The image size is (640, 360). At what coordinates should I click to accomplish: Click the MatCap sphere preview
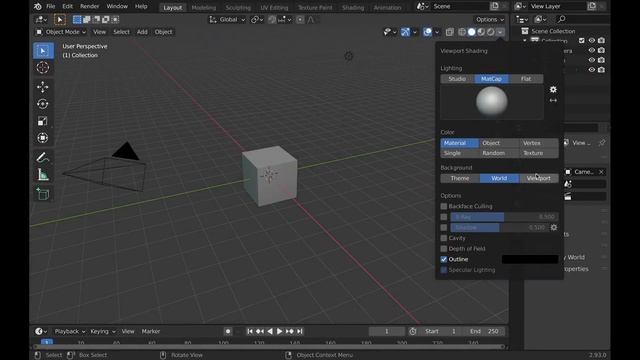492,102
